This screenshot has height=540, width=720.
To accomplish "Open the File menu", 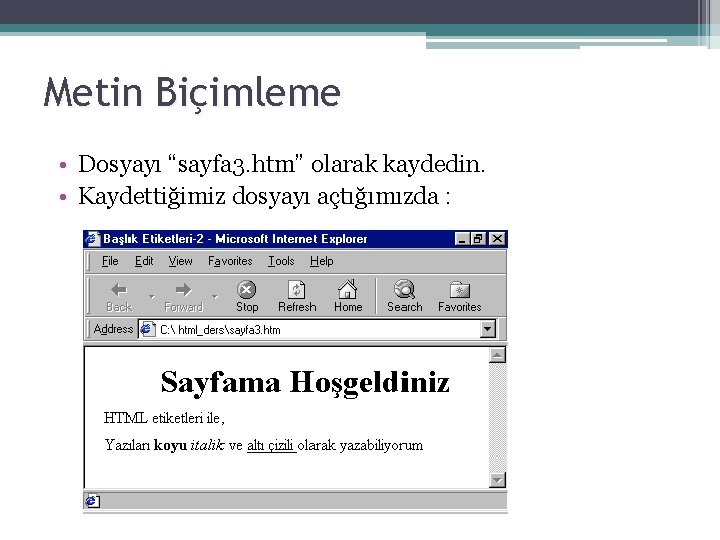I will pyautogui.click(x=110, y=261).
